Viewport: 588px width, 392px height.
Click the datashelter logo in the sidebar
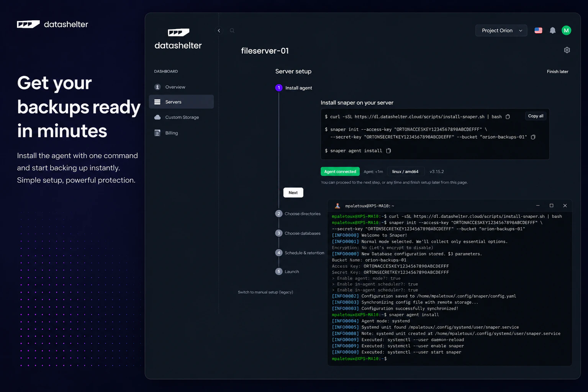click(178, 39)
